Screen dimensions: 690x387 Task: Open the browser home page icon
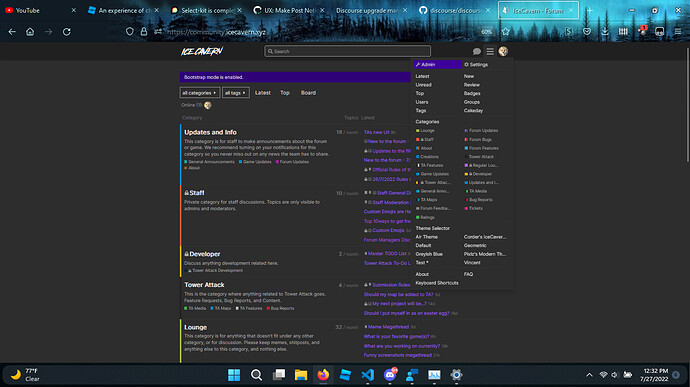pos(30,32)
